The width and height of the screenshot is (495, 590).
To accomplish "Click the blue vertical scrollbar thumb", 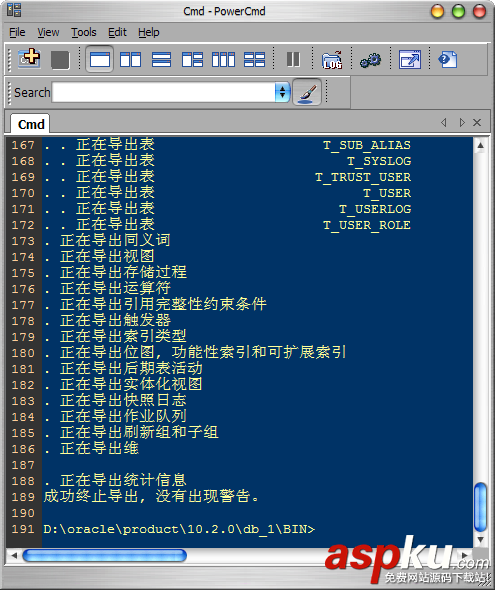I will coord(481,507).
